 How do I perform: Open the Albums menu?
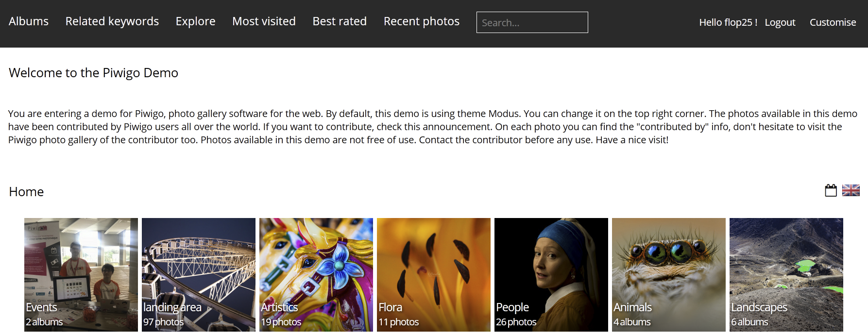pos(28,21)
